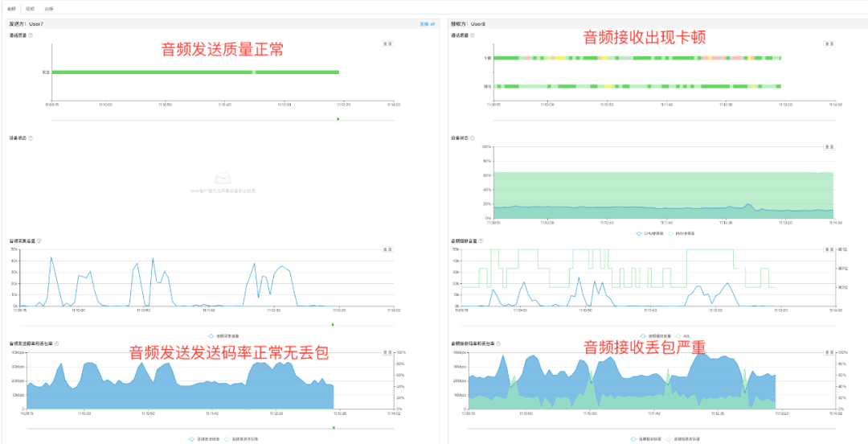Open help icon beside 音频接收码率和丢包率 title
Screen dimensions: 868x444
[499, 343]
